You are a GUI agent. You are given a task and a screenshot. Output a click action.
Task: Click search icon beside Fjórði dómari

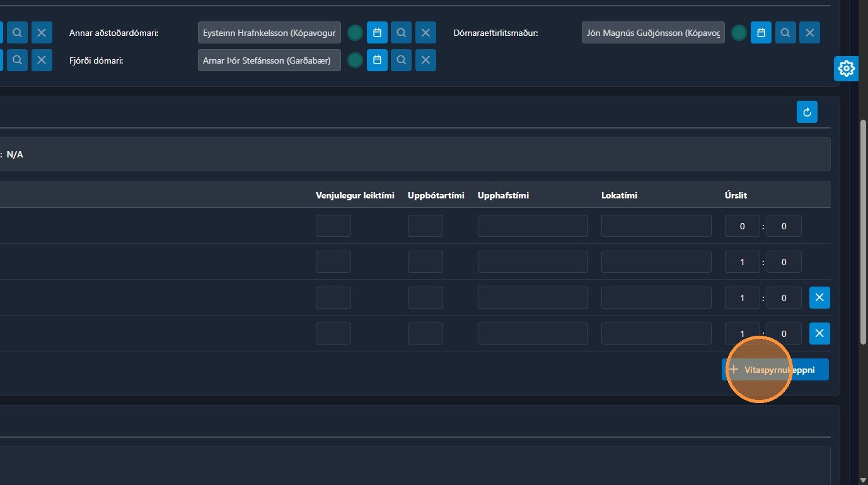401,60
